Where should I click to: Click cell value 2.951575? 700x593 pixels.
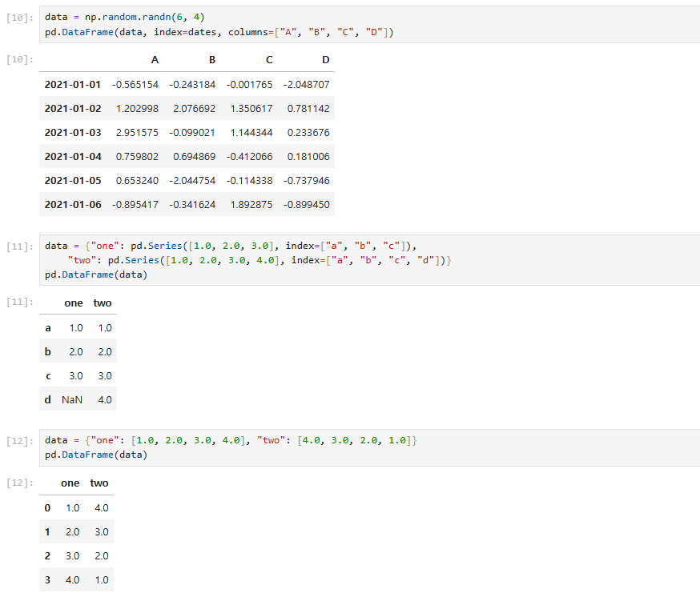138,133
